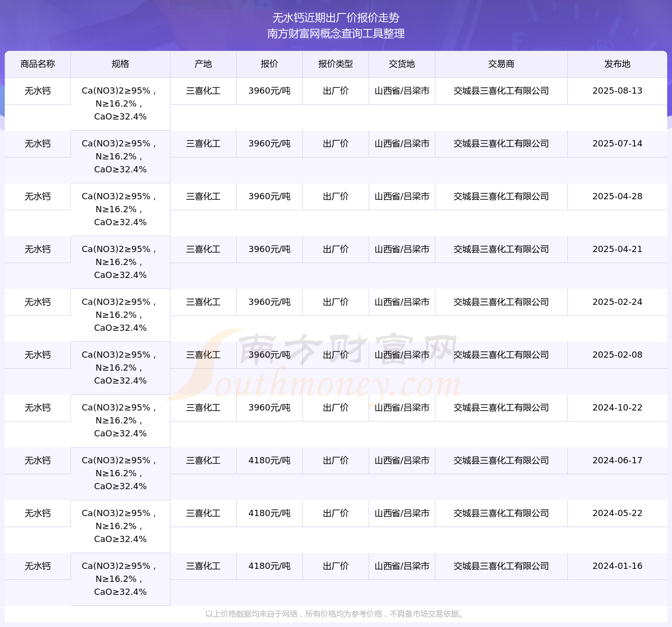Viewport: 672px width, 627px height.
Task: Click the 产地 column header
Action: point(203,64)
